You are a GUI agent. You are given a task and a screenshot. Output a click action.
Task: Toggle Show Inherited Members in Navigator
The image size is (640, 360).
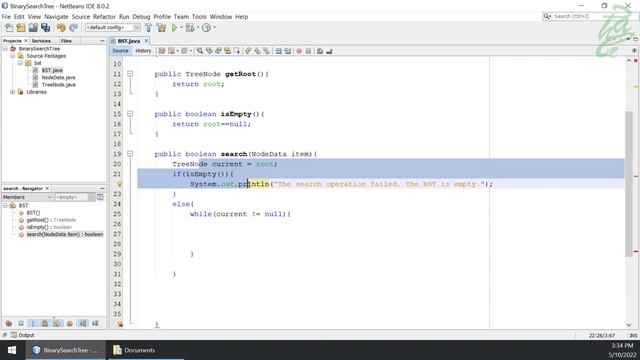pos(9,323)
